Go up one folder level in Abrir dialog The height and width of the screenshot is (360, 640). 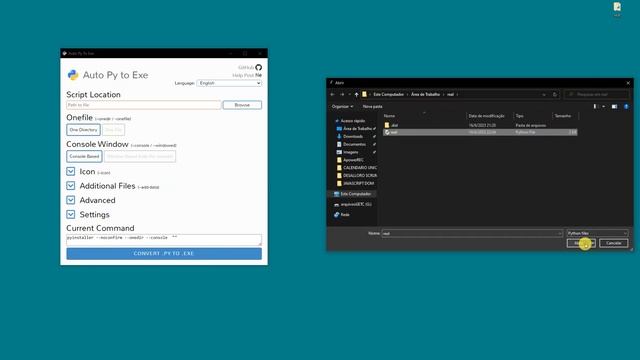[356, 94]
